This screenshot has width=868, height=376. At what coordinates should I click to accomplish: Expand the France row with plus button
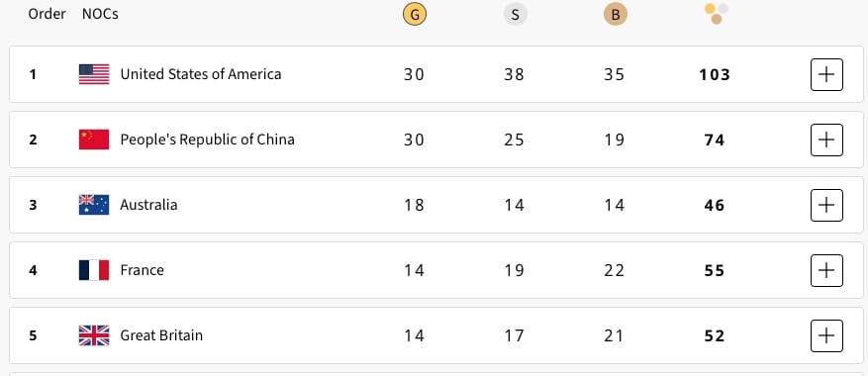(826, 270)
